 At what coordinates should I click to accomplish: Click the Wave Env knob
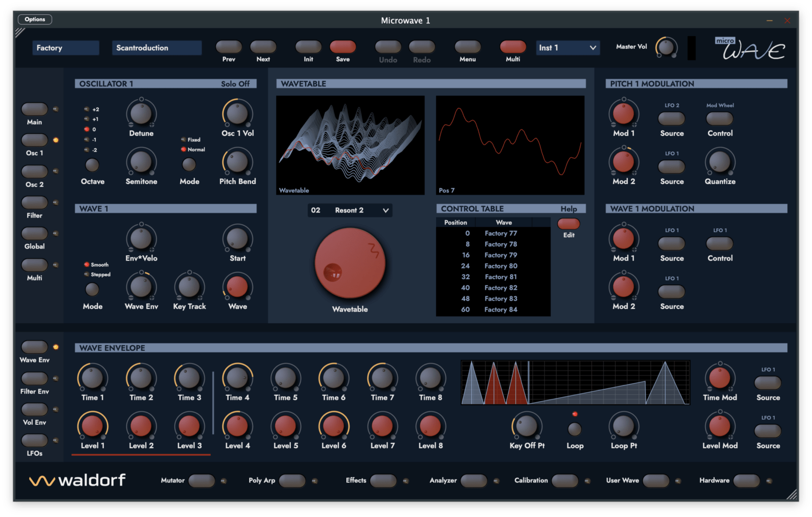tap(141, 287)
